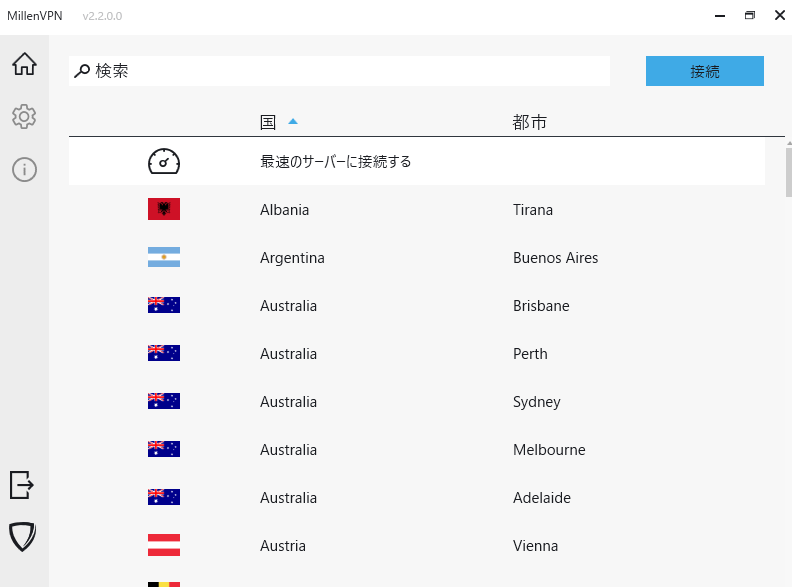Click the logout icon in sidebar
This screenshot has width=792, height=587.
(22, 485)
